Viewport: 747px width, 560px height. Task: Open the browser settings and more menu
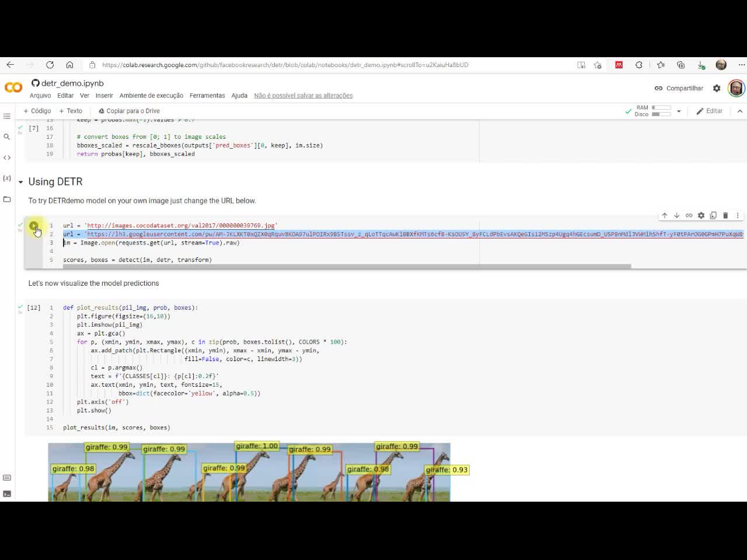(741, 65)
